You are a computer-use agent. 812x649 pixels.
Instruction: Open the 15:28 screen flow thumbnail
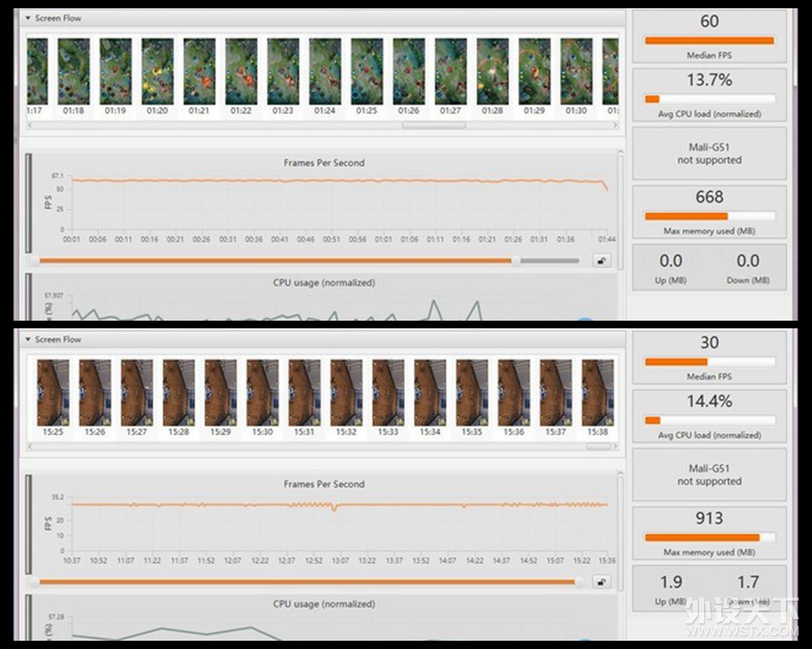click(179, 393)
